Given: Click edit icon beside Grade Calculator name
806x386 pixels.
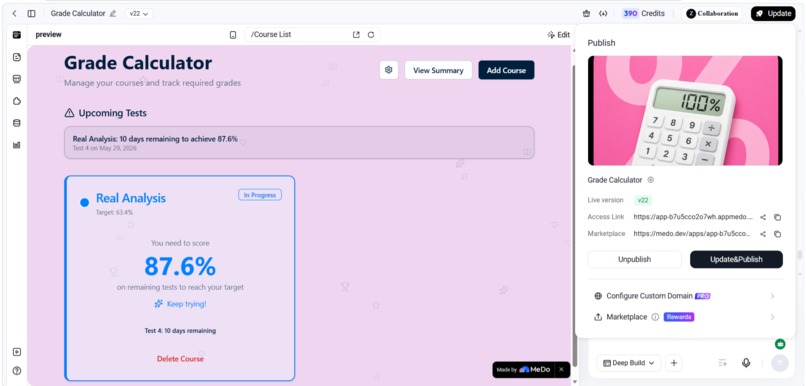Looking at the screenshot, I should pos(651,180).
